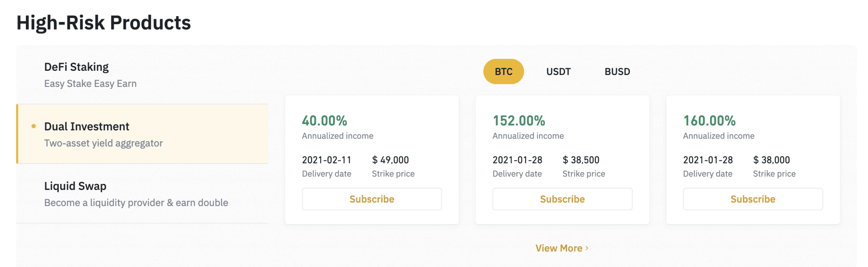Subscribe to the 160.00% annualized product

pyautogui.click(x=753, y=199)
